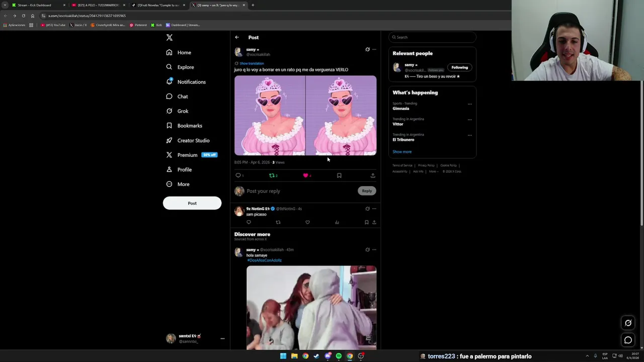Share the 'sam picasso' comment
The width and height of the screenshot is (644, 362).
[374, 222]
